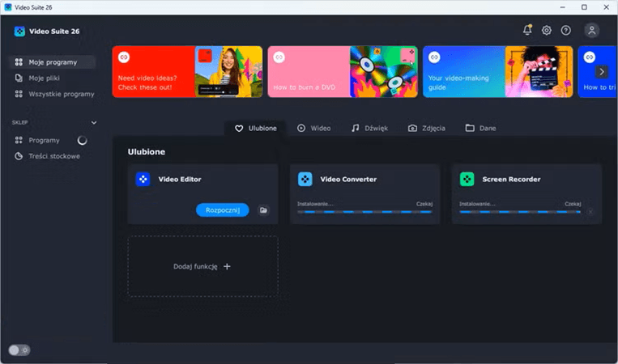Click the heart icon on Ulubione tab
The image size is (618, 364).
click(239, 129)
